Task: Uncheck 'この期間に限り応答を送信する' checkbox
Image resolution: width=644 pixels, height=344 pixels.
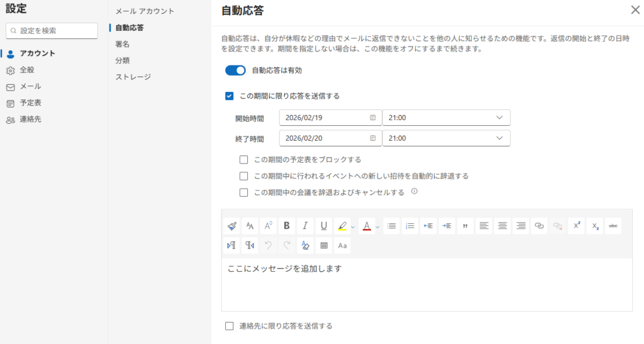Action: (x=230, y=96)
